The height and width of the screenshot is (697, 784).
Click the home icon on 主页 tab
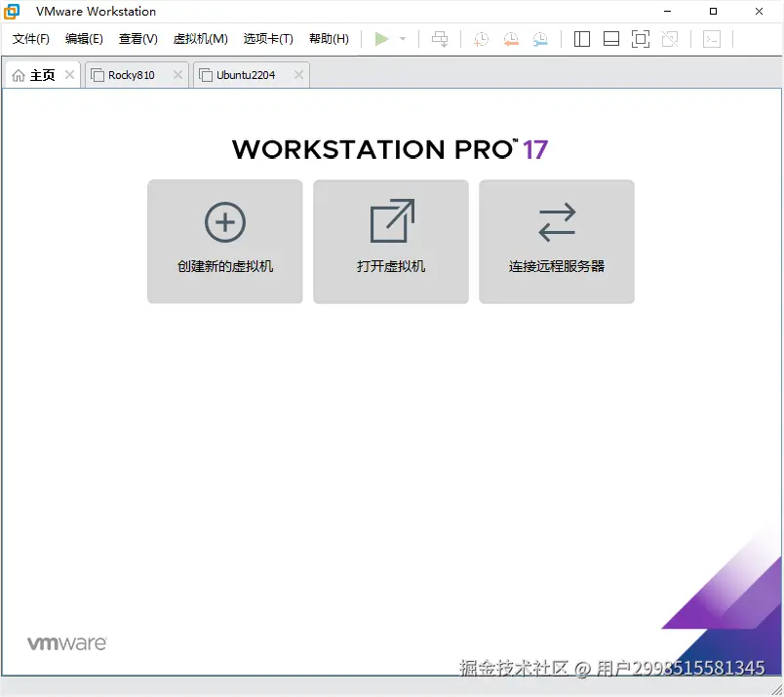pos(19,75)
